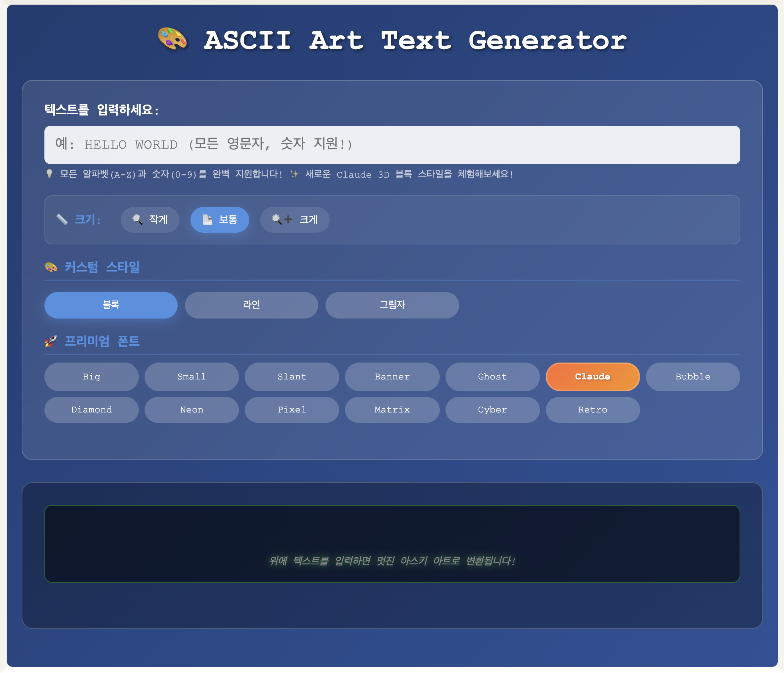Screen dimensions: 784x673
Task: Choose the 라인 line custom style
Action: pos(251,305)
